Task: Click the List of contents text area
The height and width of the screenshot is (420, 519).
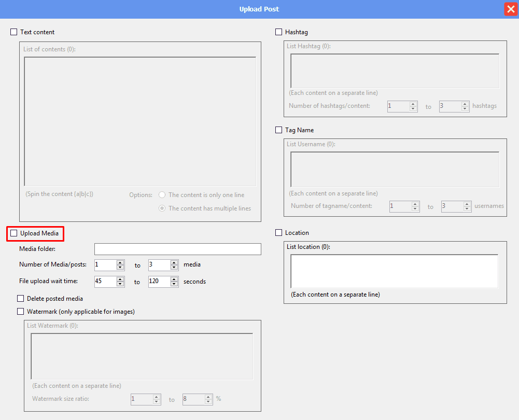Action: 140,121
